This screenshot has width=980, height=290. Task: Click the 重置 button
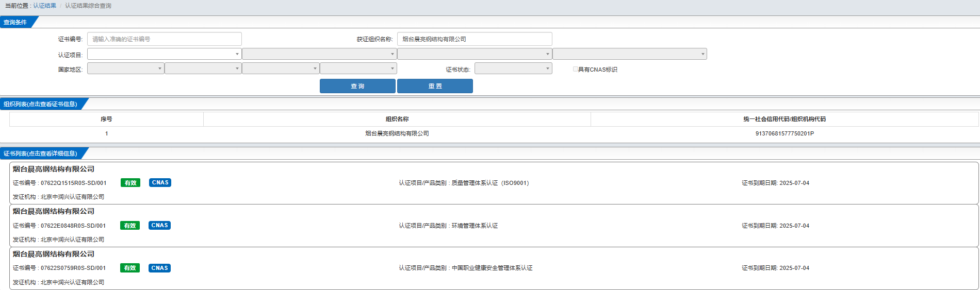(435, 86)
